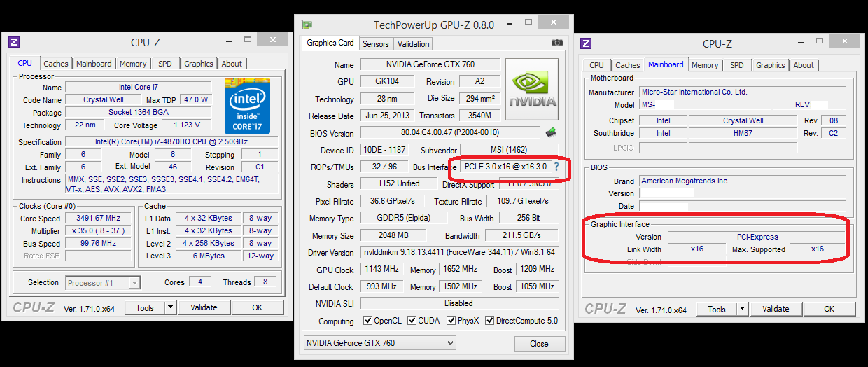Screen dimensions: 868x367
Task: Click the Bus Interface question mark icon
Action: click(x=556, y=167)
